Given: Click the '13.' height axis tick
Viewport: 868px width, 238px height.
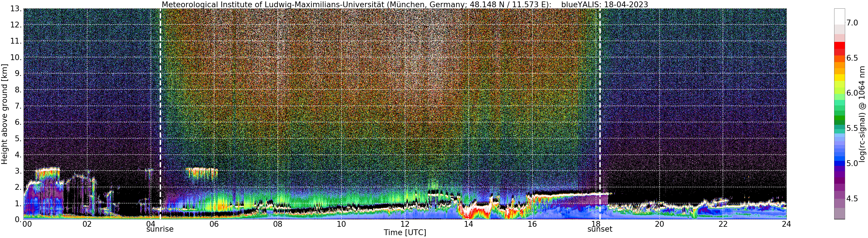Looking at the screenshot, I should click(x=16, y=9).
